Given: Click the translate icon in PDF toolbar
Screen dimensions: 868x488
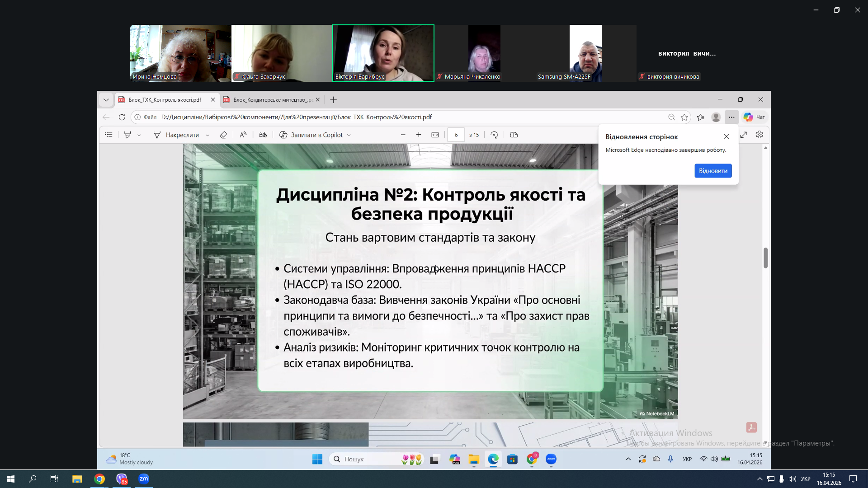Looking at the screenshot, I should (263, 135).
